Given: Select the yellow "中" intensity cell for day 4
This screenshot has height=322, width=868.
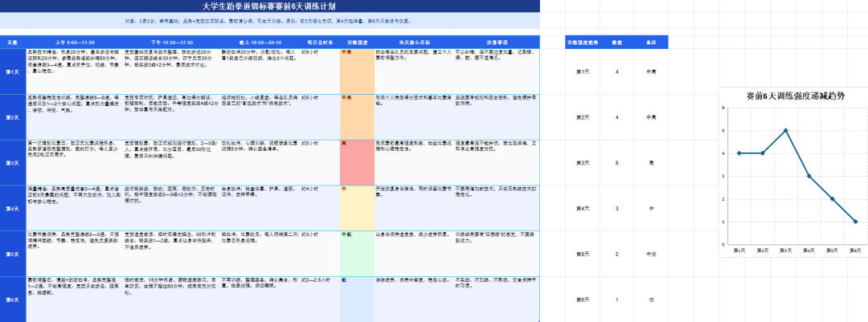Looking at the screenshot, I should [x=357, y=208].
